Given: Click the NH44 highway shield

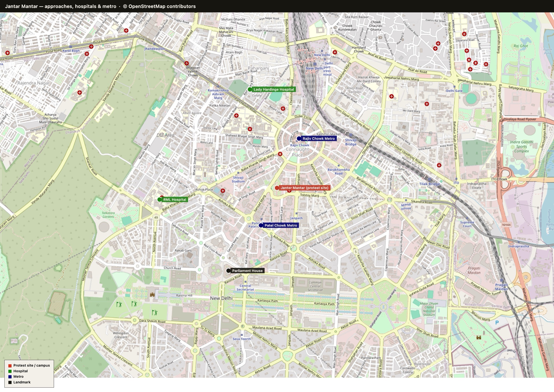Looking at the screenshot, I should (x=506, y=225).
